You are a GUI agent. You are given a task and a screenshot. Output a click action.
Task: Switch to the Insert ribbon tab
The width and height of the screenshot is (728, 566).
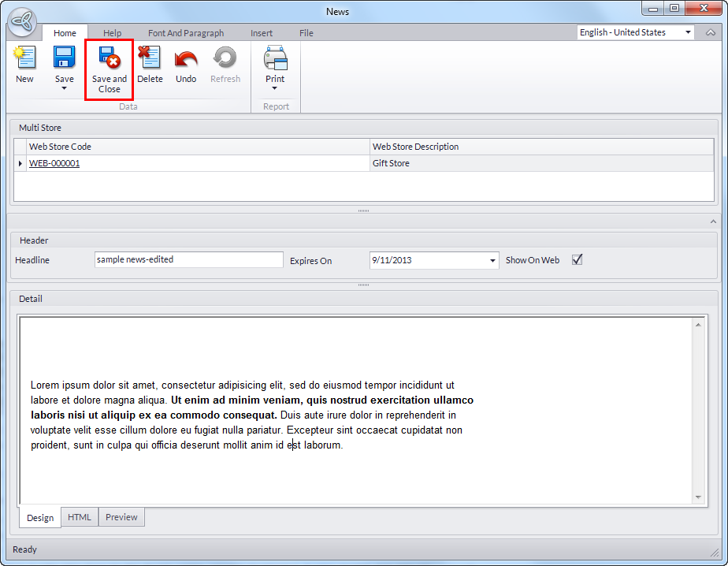(x=262, y=33)
